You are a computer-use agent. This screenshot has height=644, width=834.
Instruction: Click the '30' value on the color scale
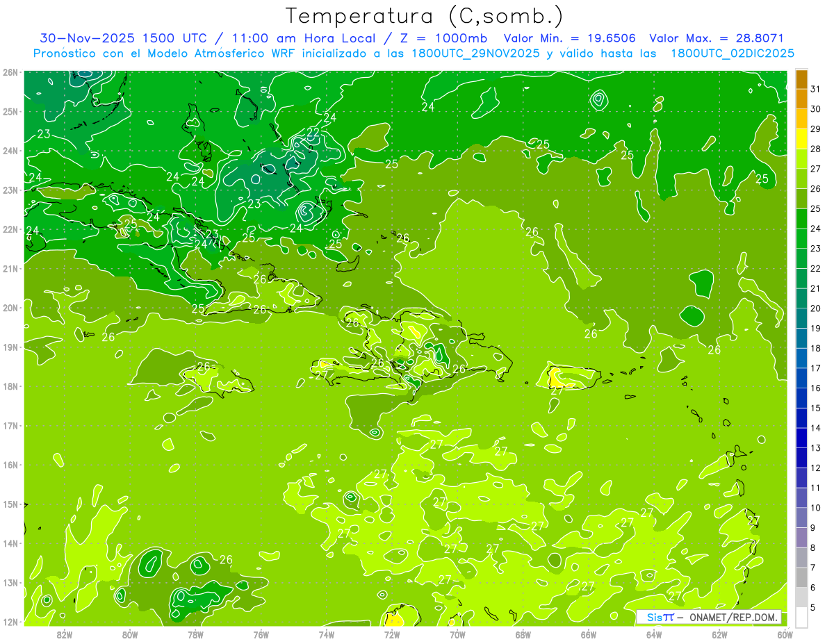[x=816, y=108]
